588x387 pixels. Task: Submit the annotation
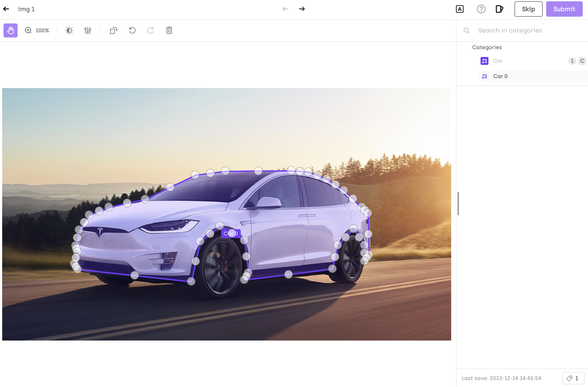(x=564, y=9)
